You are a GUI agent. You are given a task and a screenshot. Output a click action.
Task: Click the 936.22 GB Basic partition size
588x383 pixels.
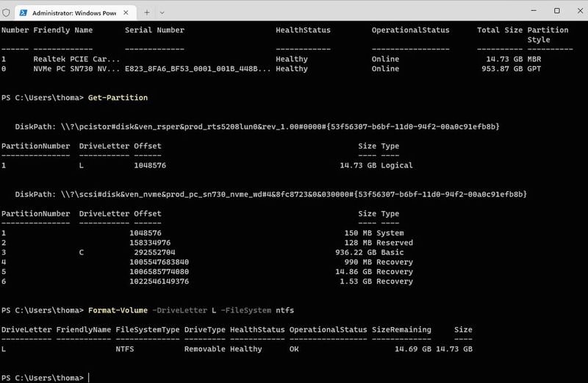pyautogui.click(x=356, y=252)
